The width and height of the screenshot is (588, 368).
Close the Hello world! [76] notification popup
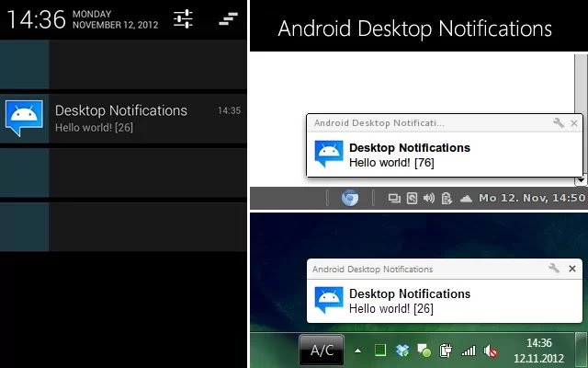point(574,123)
